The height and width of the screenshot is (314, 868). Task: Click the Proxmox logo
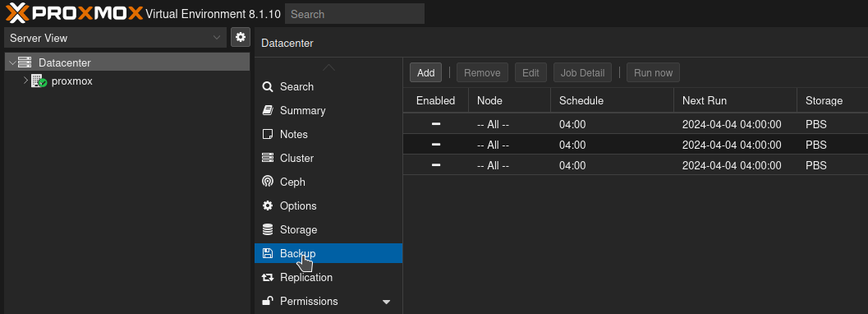pos(74,12)
